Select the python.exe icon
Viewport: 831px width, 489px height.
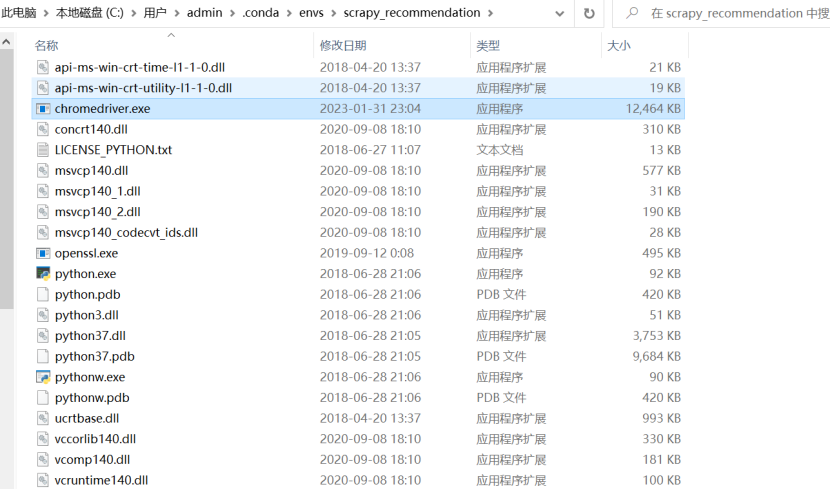[x=43, y=274]
